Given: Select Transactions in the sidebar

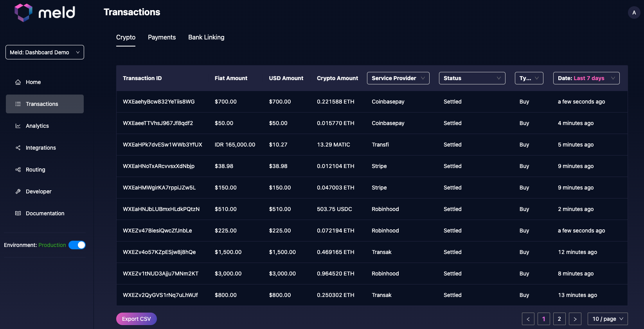Looking at the screenshot, I should pos(45,104).
